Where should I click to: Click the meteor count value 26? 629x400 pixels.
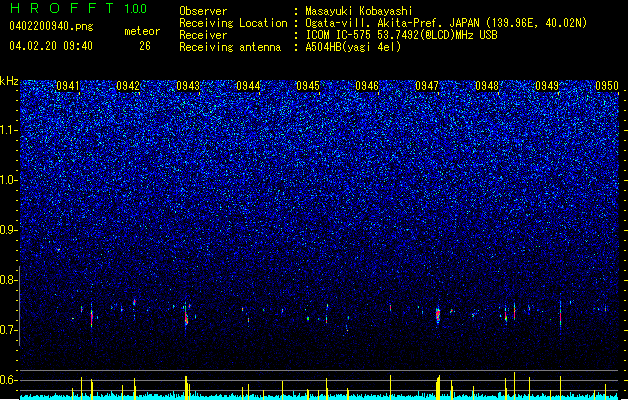[x=145, y=46]
